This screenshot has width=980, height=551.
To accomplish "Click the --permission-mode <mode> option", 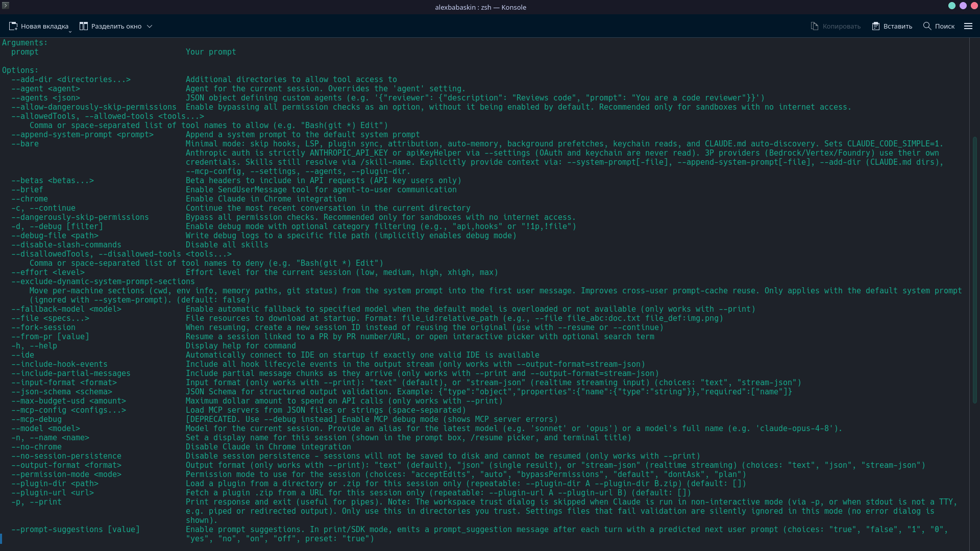I will [66, 474].
